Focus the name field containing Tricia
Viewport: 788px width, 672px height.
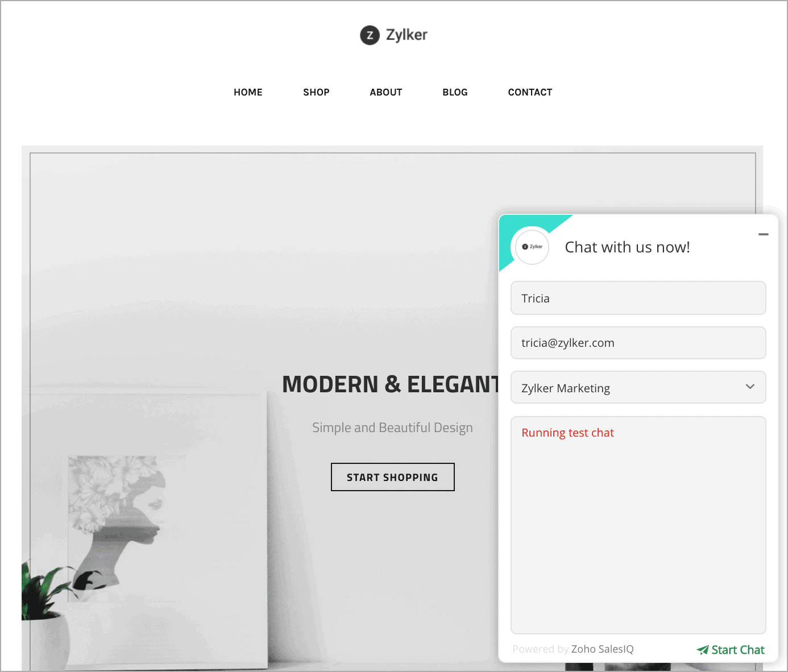(x=638, y=298)
